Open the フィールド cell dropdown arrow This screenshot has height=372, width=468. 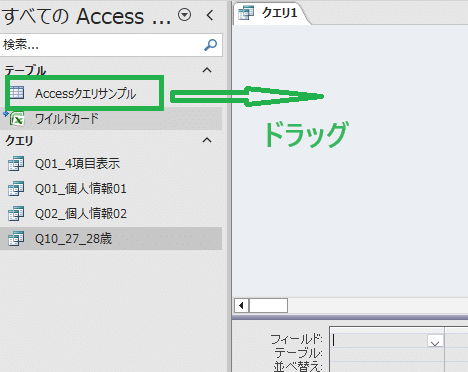pos(435,342)
